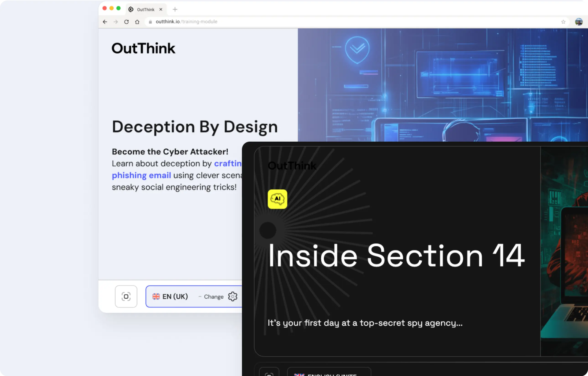Click the browser forward arrow
This screenshot has height=376, width=588.
click(116, 22)
